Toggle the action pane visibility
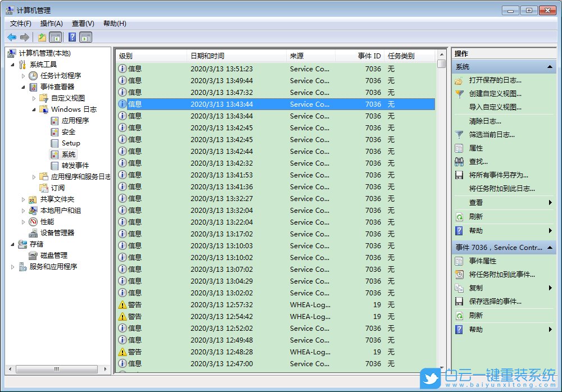562x392 pixels. tap(86, 37)
